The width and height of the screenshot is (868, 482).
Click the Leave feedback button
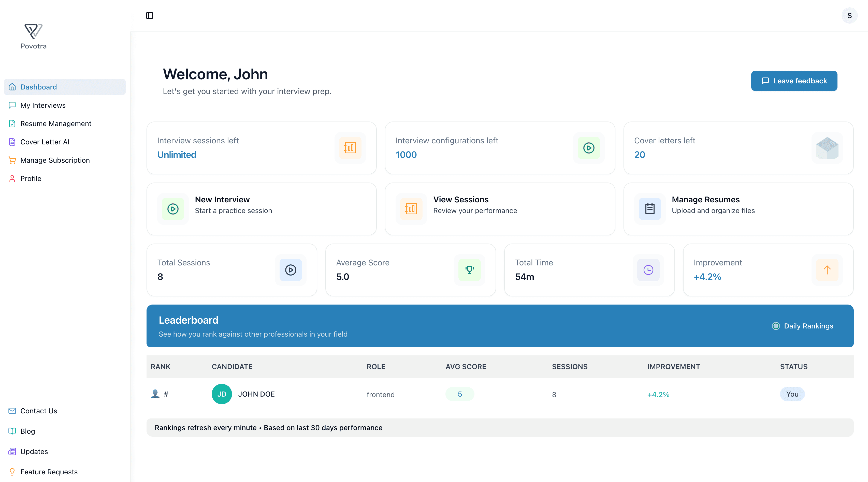[x=794, y=81]
